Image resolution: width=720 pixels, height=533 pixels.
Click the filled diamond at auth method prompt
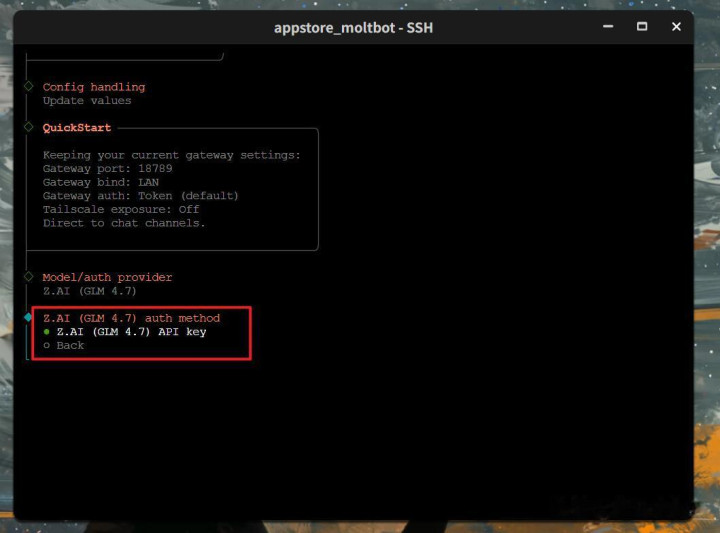[29, 317]
